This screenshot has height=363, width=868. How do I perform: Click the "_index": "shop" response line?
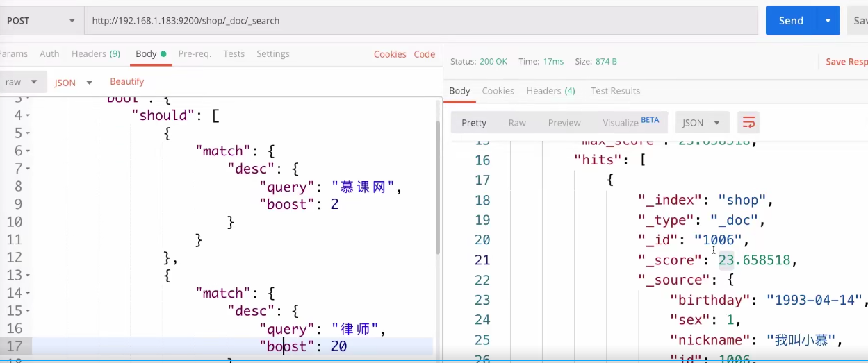tap(706, 200)
